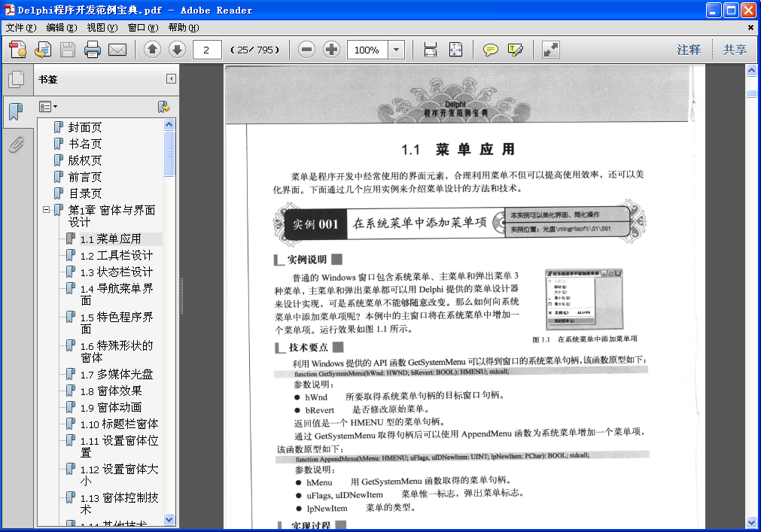Click the new bookmark icon in panel
This screenshot has height=532, width=761.
click(x=163, y=107)
